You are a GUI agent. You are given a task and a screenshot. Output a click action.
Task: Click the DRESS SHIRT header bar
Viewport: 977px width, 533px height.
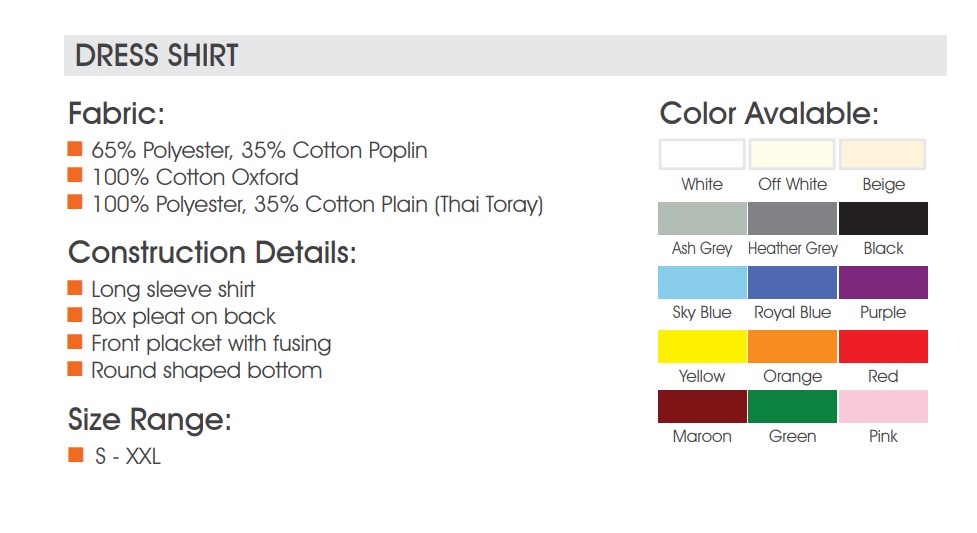(x=505, y=55)
